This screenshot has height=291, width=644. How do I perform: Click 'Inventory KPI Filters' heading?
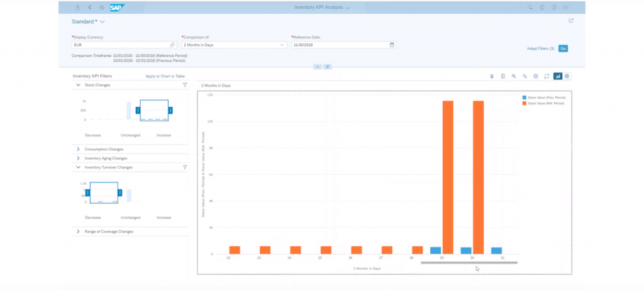point(92,76)
